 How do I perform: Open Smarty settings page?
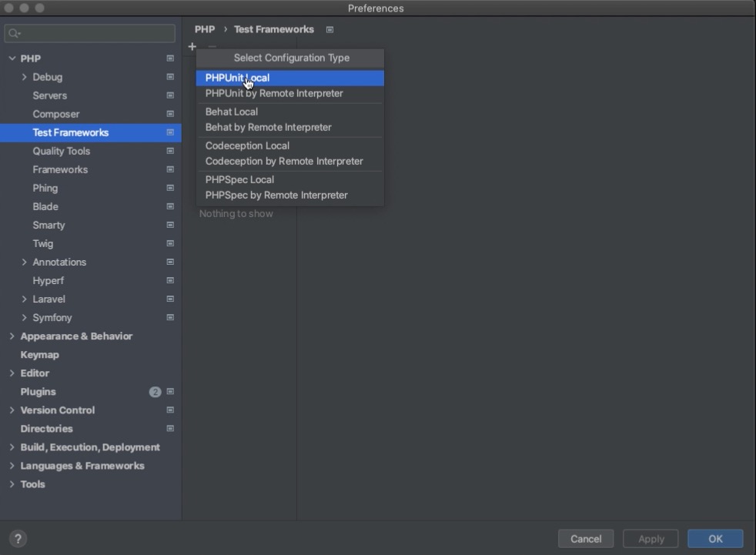(91, 225)
